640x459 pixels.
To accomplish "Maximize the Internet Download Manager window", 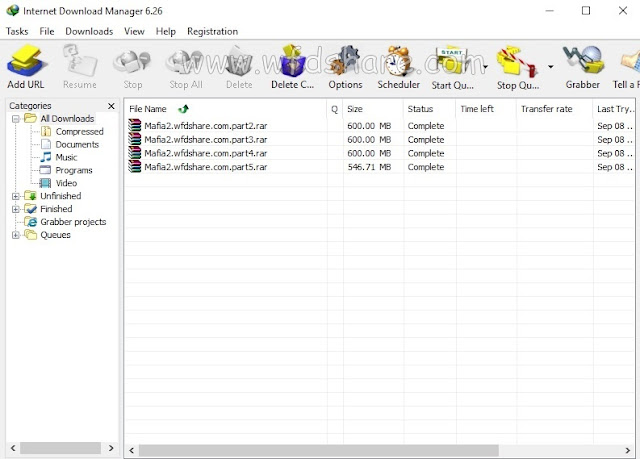I will click(586, 11).
